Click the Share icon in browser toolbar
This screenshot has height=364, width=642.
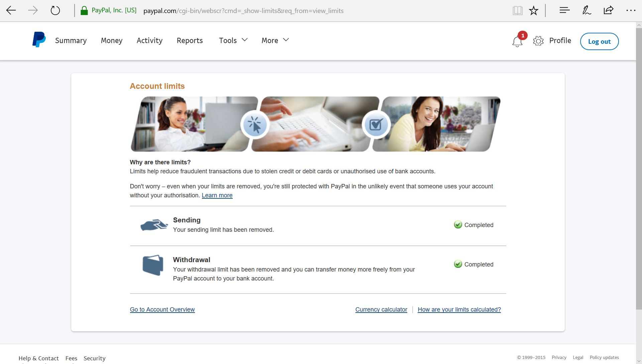tap(609, 10)
